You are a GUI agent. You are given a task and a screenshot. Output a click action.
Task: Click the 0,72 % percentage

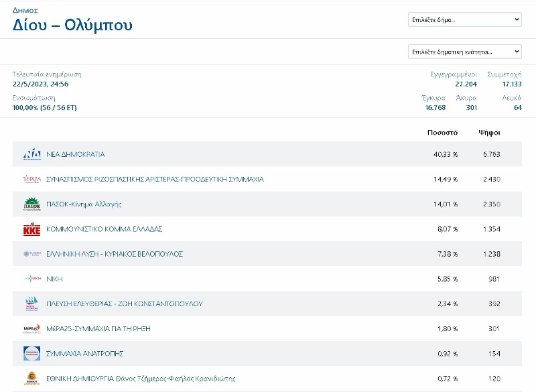pos(448,379)
